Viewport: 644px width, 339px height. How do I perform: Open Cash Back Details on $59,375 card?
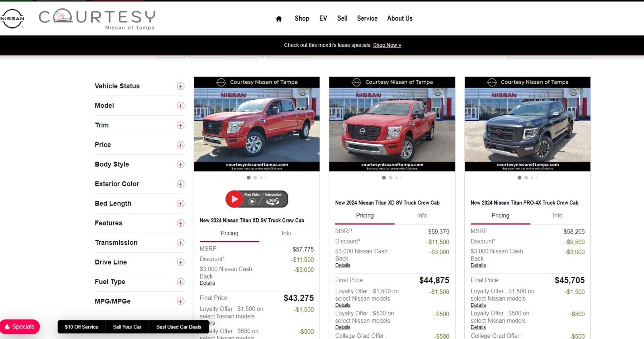pyautogui.click(x=343, y=265)
